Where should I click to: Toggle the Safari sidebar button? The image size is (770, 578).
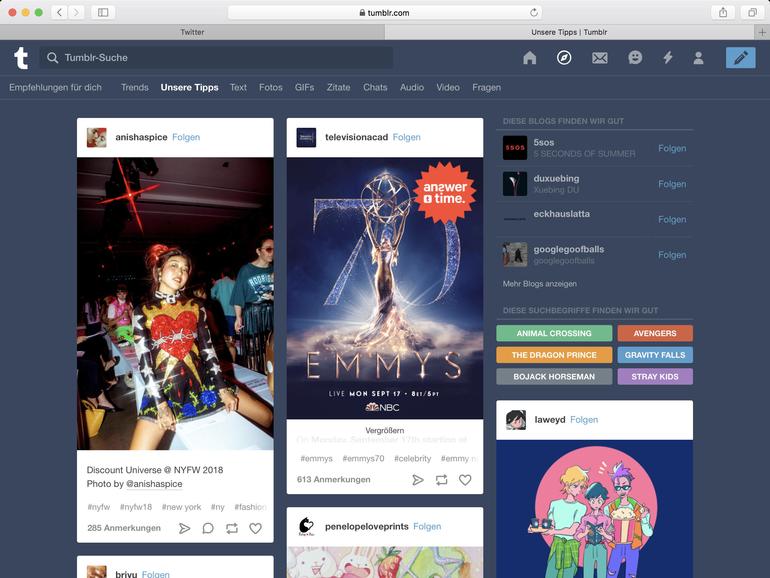103,12
